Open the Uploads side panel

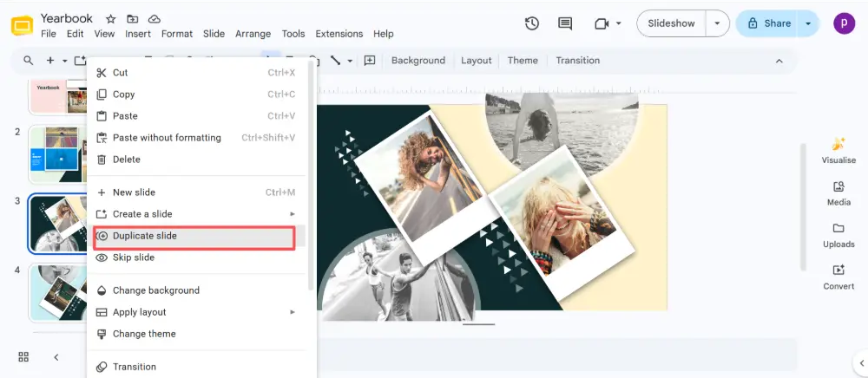click(x=838, y=235)
